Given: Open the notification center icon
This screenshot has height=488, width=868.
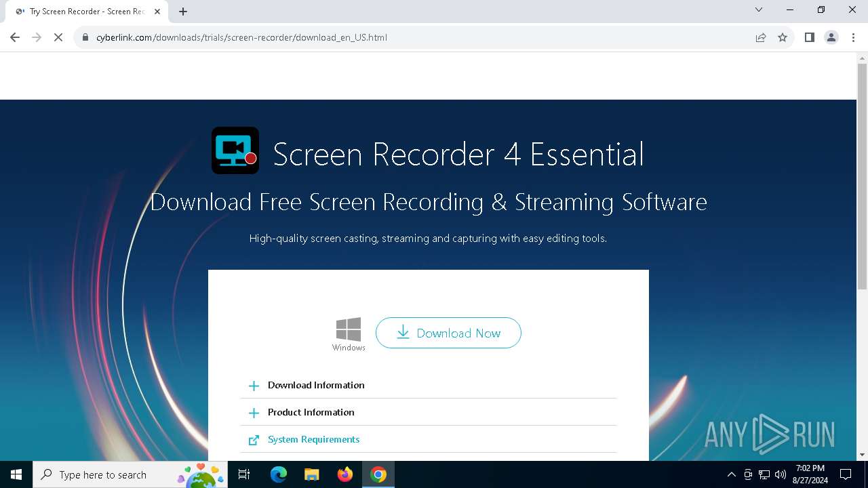Looking at the screenshot, I should click(846, 474).
